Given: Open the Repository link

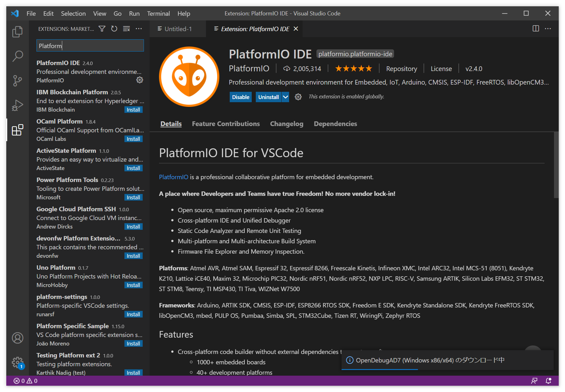Looking at the screenshot, I should pyautogui.click(x=402, y=69).
